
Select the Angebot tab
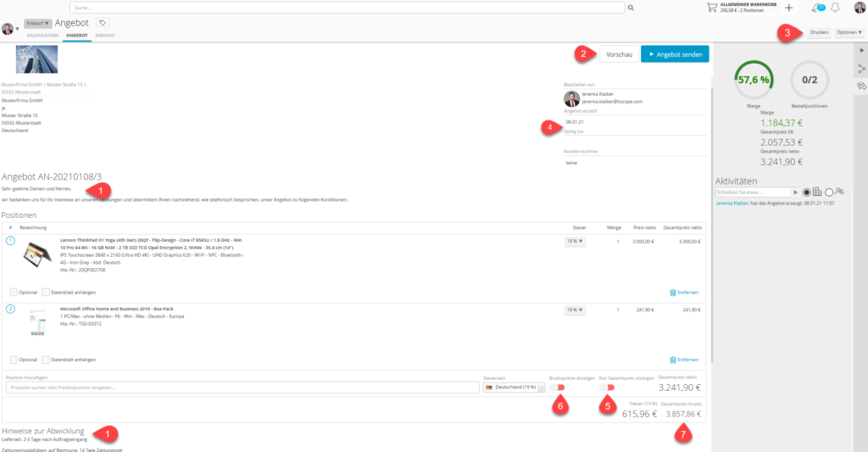point(77,36)
